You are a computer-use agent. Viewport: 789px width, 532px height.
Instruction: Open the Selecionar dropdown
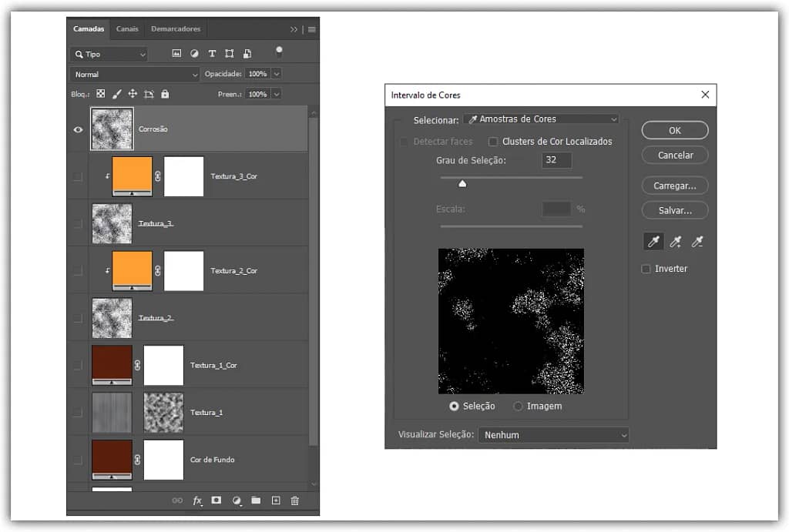coord(541,119)
